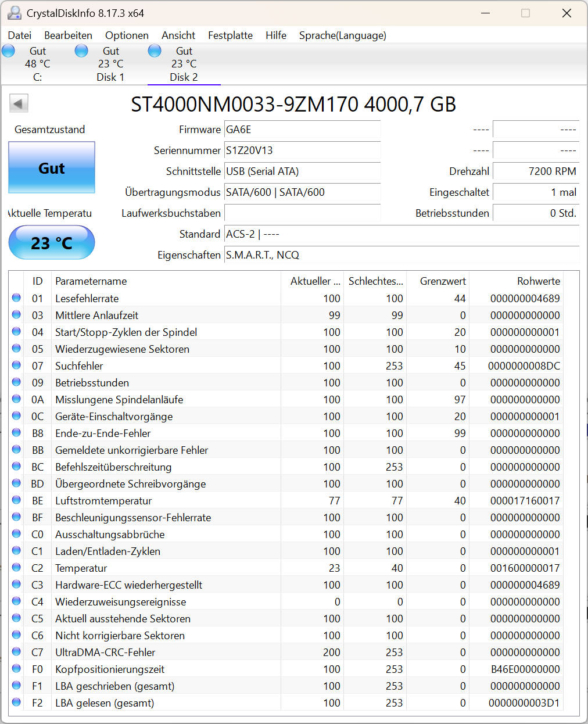Screen dimensions: 588x724
Task: Click the status dot for Hardware-ECC wiederhergestellt
Action: pyautogui.click(x=16, y=585)
